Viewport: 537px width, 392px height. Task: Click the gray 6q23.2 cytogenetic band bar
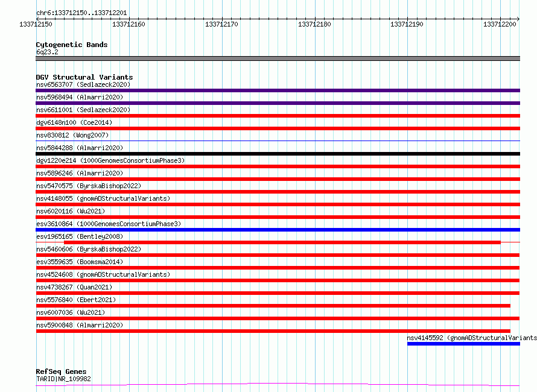(x=278, y=58)
